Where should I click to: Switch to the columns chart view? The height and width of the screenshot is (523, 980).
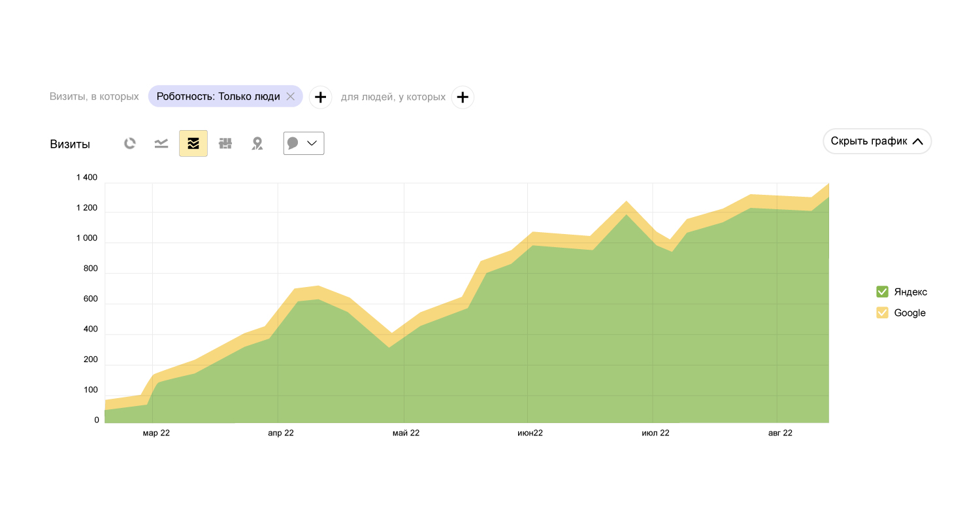(x=225, y=143)
